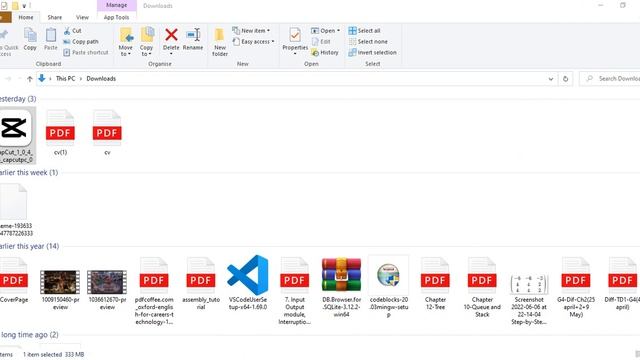
Task: Select the assembly_tutorial PDF
Action: click(x=201, y=283)
